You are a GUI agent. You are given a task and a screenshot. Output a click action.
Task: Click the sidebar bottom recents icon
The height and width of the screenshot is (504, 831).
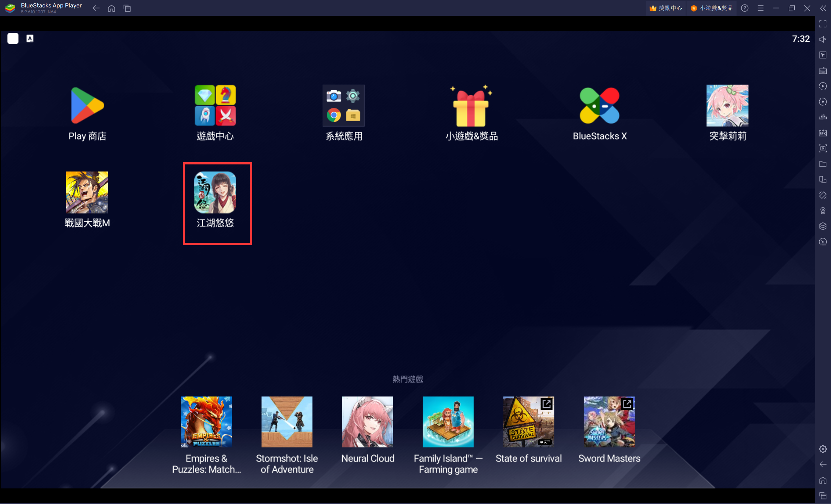[823, 496]
